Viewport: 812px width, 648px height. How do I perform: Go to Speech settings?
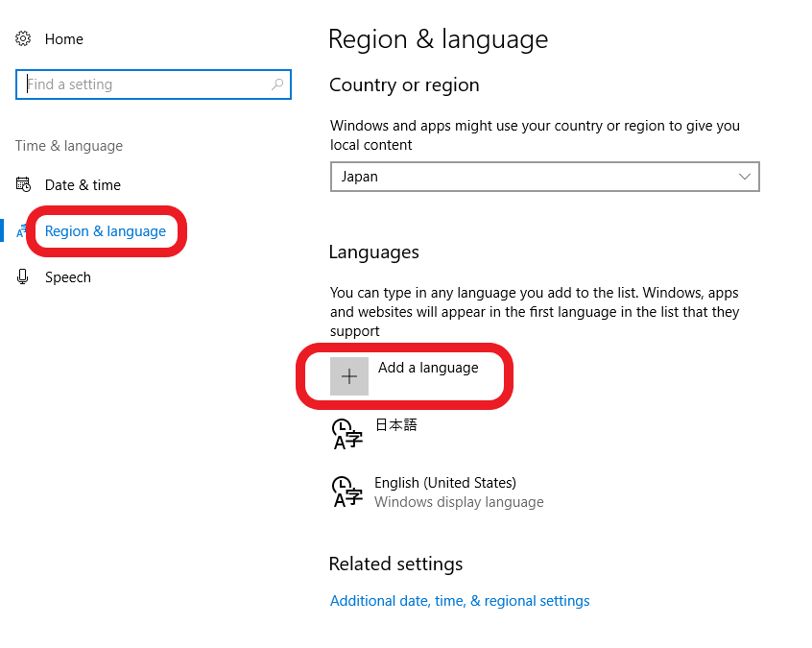[68, 277]
